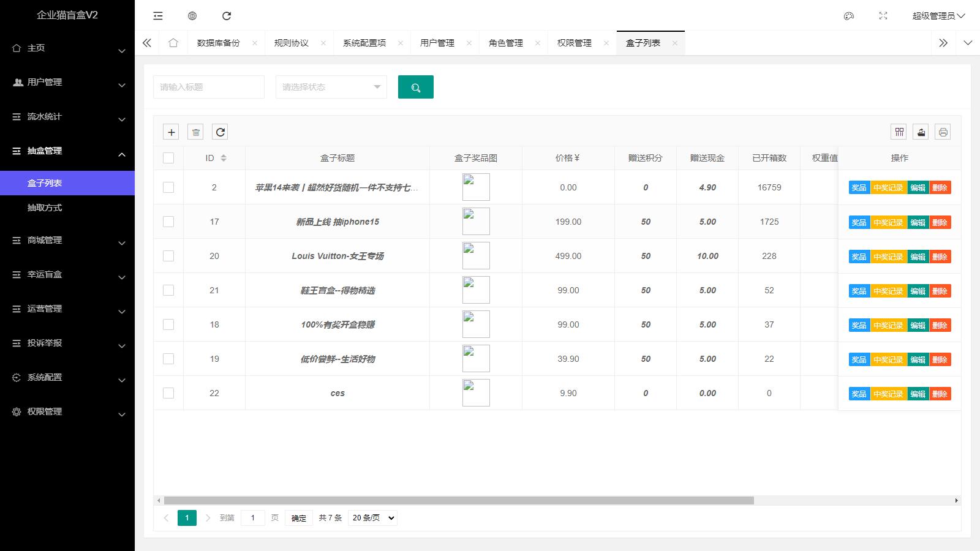980x551 pixels.
Task: Click the green search button
Action: click(415, 87)
